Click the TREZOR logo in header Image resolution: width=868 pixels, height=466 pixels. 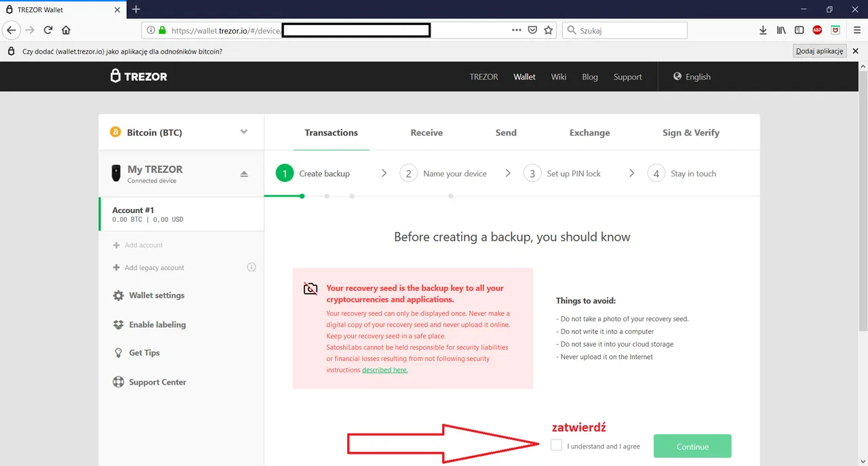point(139,77)
